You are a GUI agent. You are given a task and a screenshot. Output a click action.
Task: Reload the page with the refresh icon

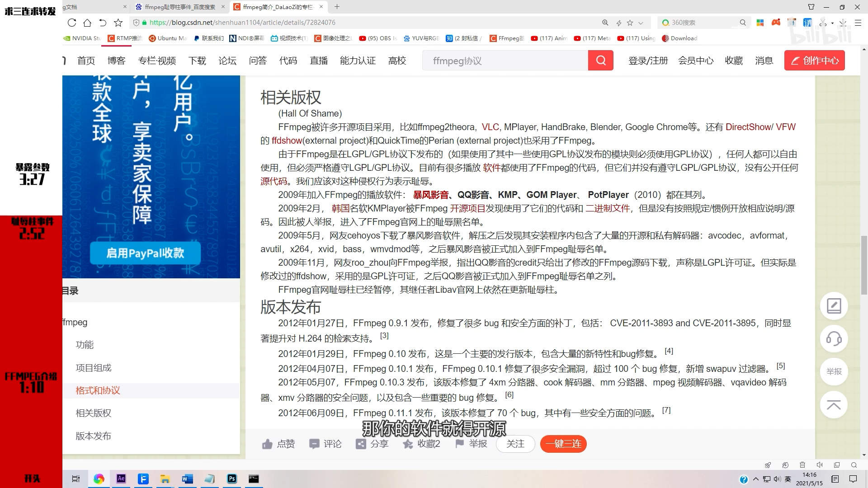(72, 23)
